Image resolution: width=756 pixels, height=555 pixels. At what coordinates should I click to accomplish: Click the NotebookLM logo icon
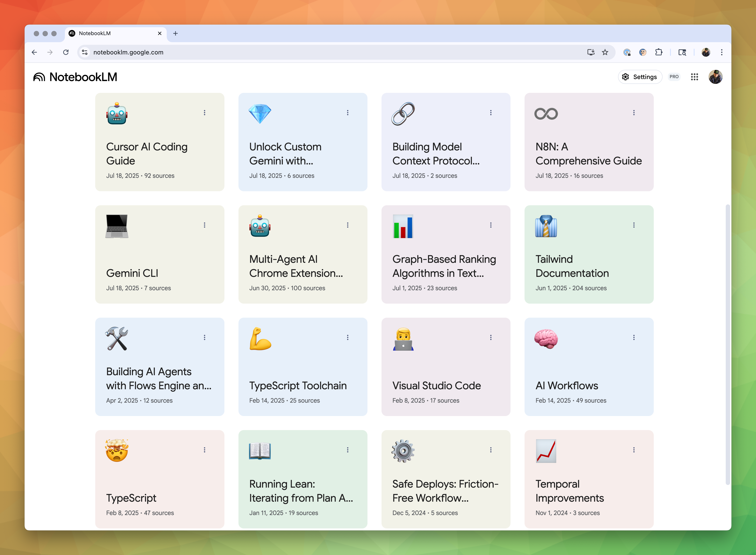click(39, 77)
